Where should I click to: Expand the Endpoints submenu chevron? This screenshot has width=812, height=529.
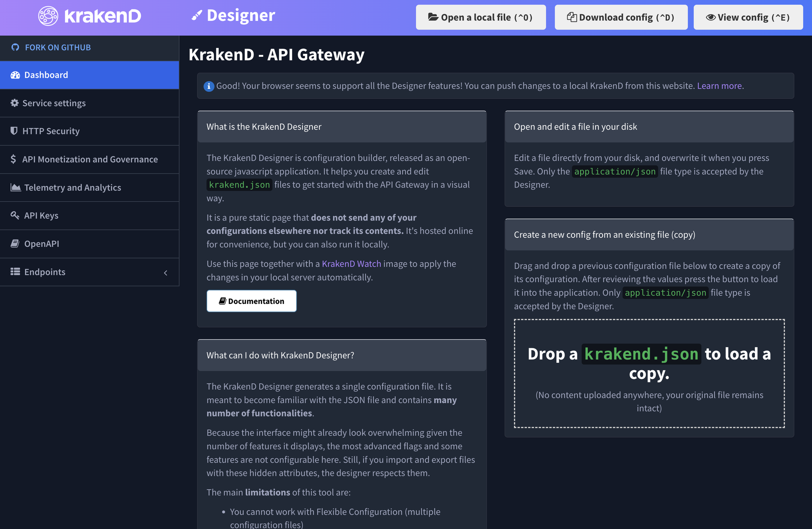coord(165,273)
